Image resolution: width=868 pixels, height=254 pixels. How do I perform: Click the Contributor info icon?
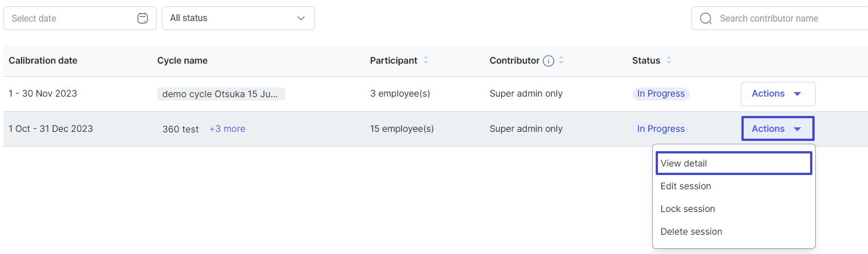548,61
